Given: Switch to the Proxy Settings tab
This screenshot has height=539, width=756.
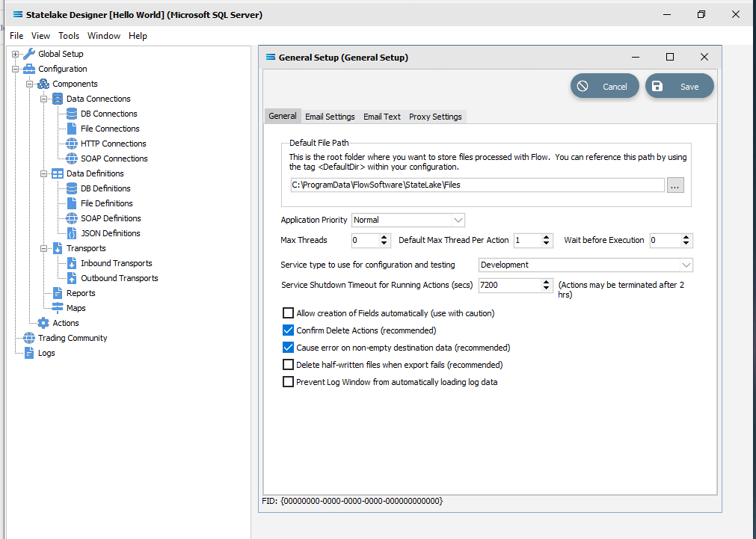Looking at the screenshot, I should pos(435,117).
